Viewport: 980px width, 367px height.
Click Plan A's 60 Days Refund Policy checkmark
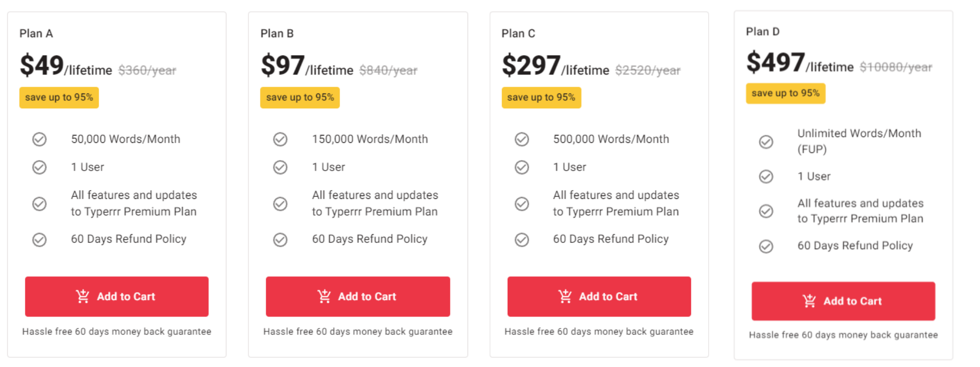[x=39, y=240]
